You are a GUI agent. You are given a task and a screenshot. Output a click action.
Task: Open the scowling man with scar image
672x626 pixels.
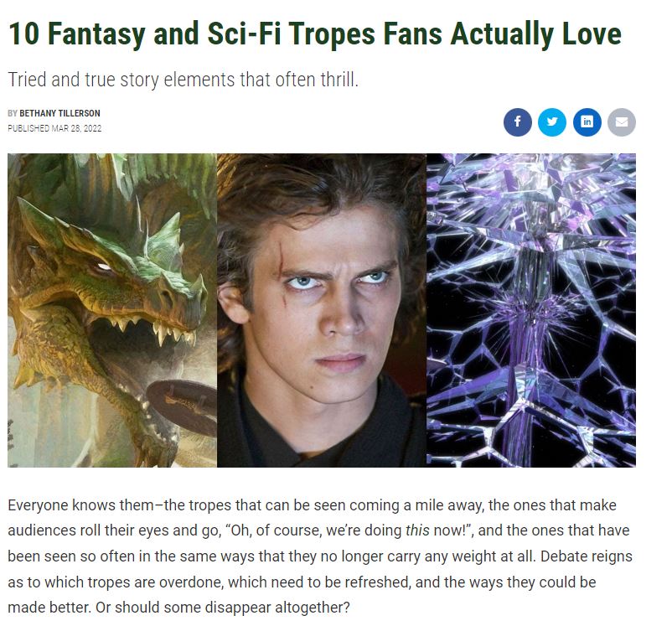tap(322, 310)
